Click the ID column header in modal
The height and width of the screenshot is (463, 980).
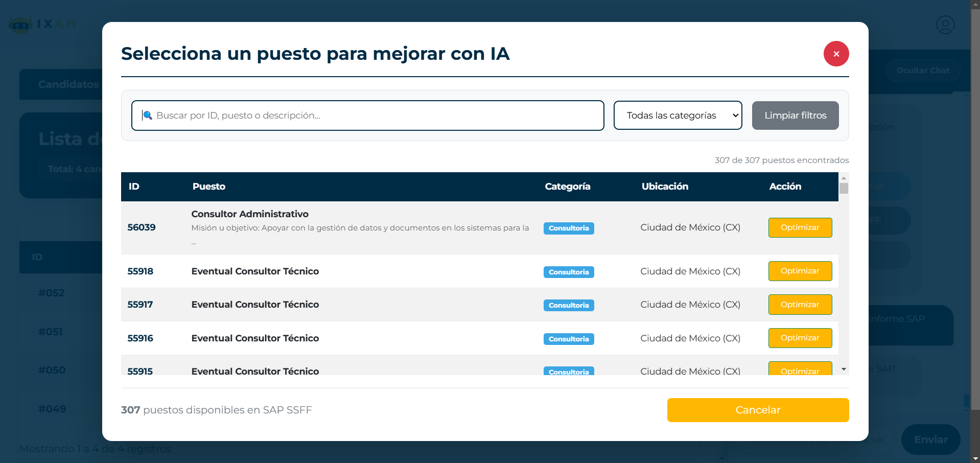(x=134, y=187)
